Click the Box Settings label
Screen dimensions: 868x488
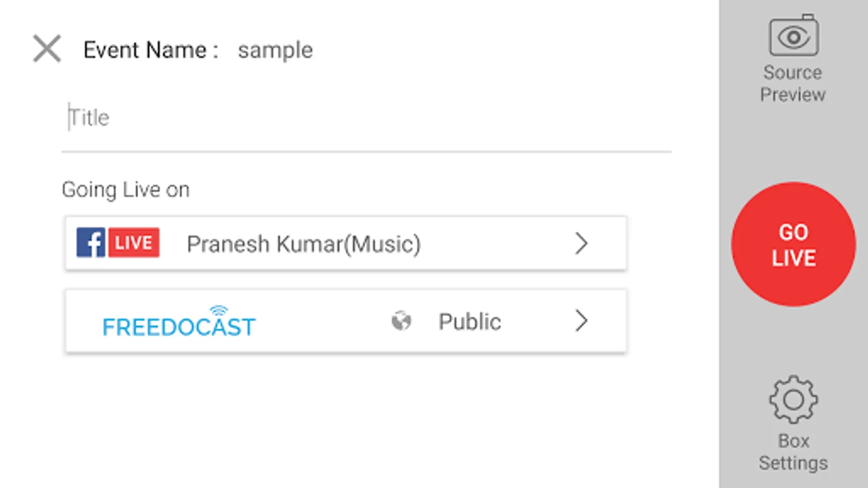tap(793, 452)
